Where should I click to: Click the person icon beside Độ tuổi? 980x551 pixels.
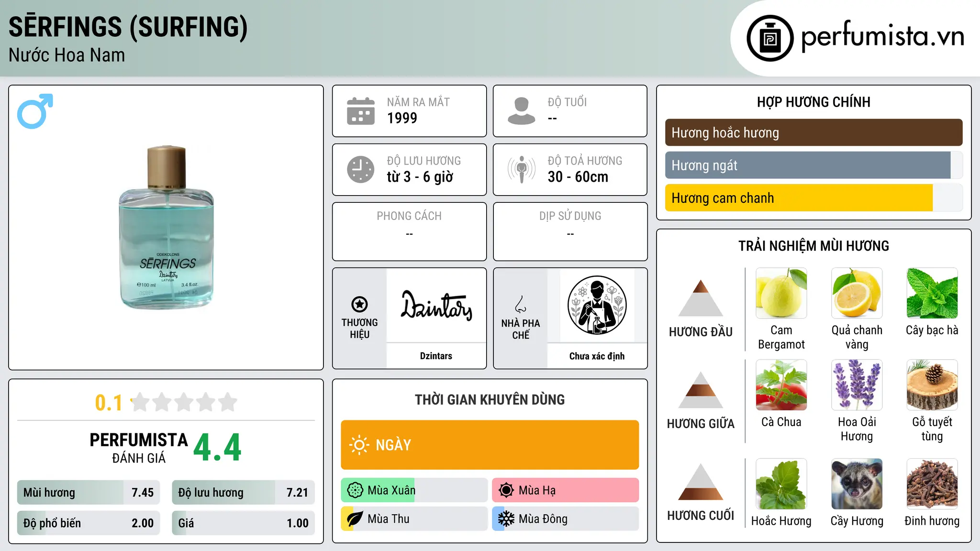pyautogui.click(x=522, y=111)
